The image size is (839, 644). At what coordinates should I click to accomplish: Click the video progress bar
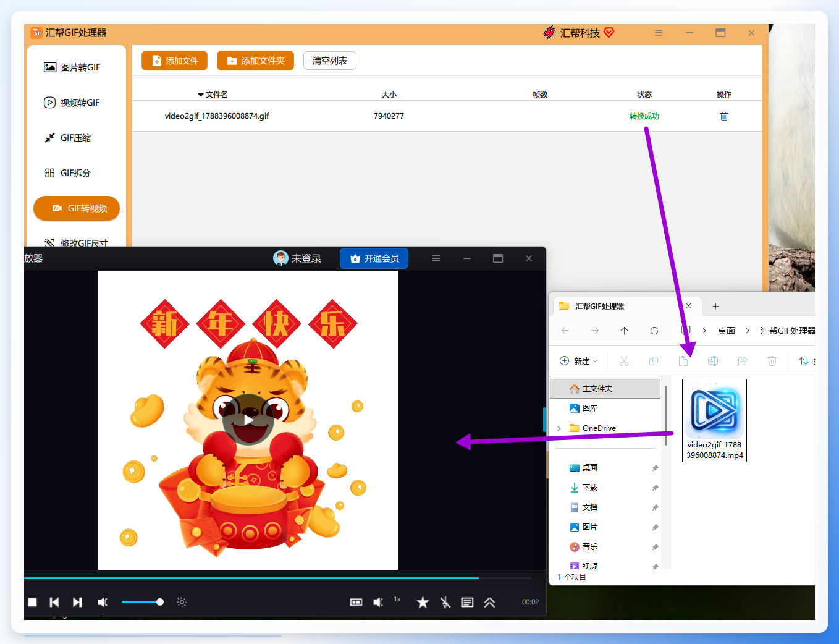pos(277,578)
